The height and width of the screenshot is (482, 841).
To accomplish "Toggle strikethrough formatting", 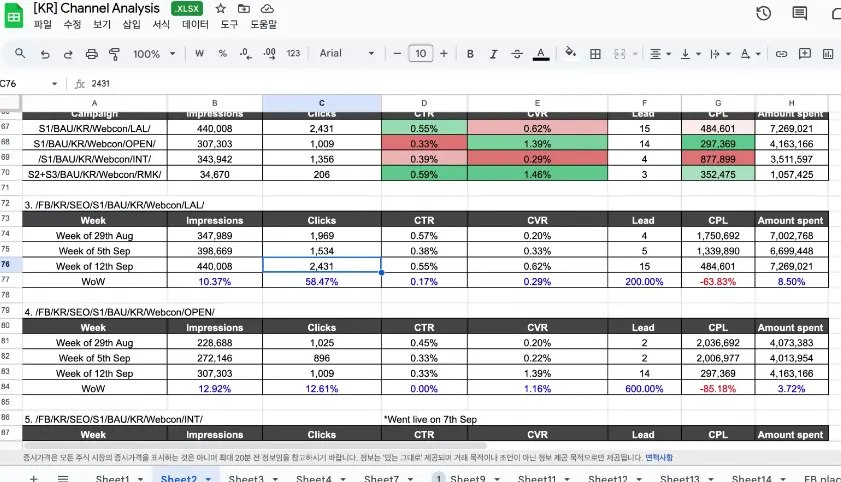I will click(517, 54).
